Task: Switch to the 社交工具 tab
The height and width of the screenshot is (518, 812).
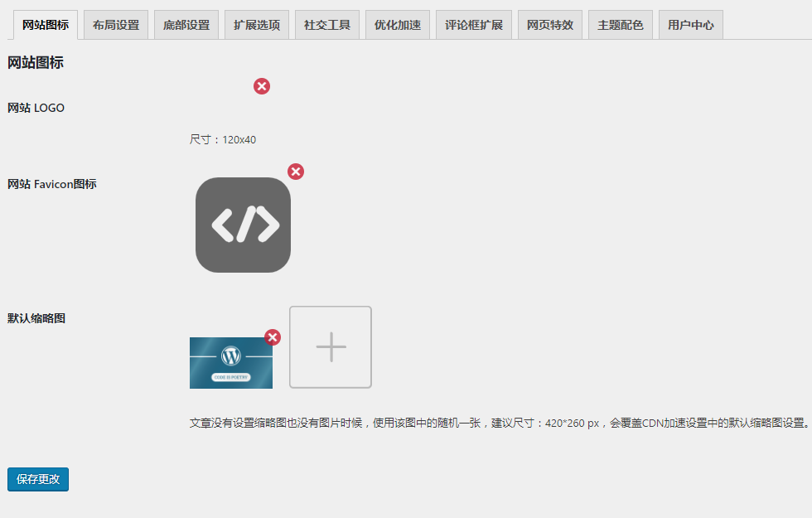Action: 327,25
